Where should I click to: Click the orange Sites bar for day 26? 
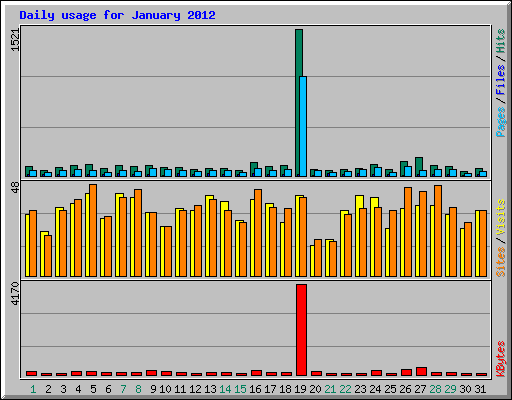pos(408,232)
